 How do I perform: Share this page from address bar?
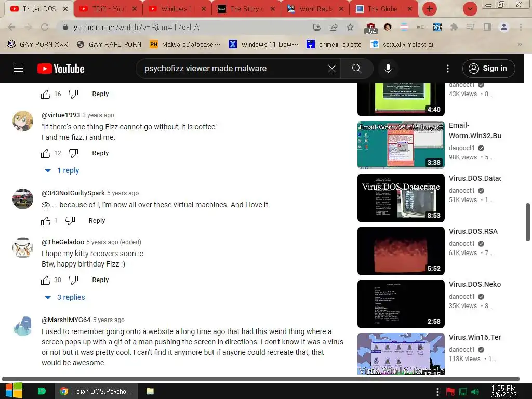[334, 27]
